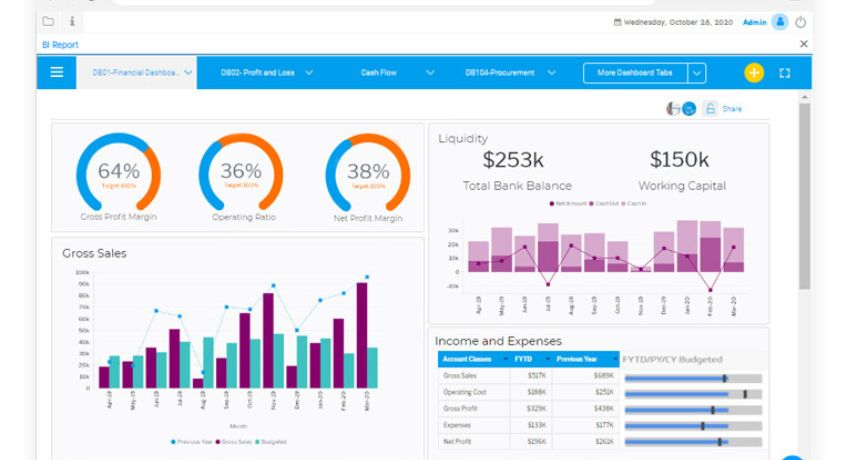The image size is (847, 460).
Task: Toggle fullscreen view icon
Action: tap(785, 73)
